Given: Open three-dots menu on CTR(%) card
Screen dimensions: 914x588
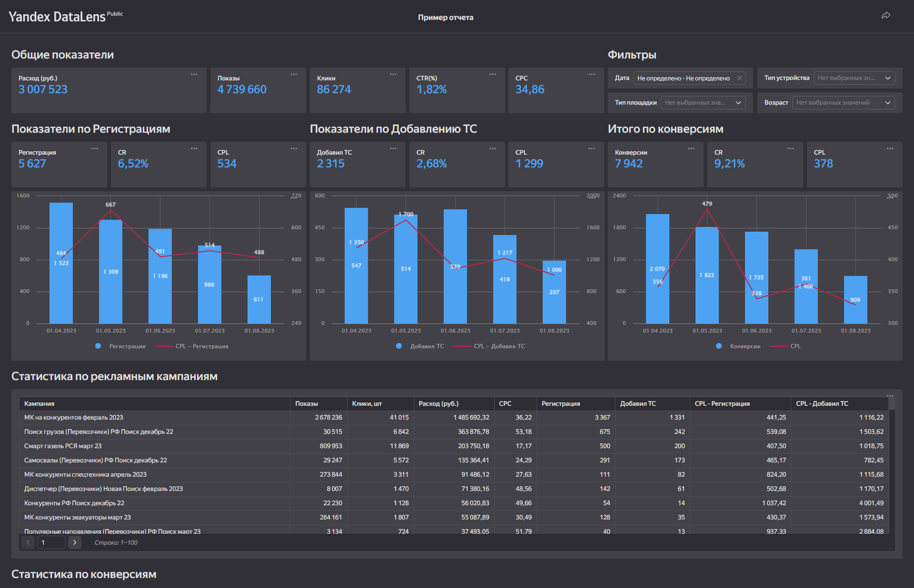Looking at the screenshot, I should tap(493, 74).
